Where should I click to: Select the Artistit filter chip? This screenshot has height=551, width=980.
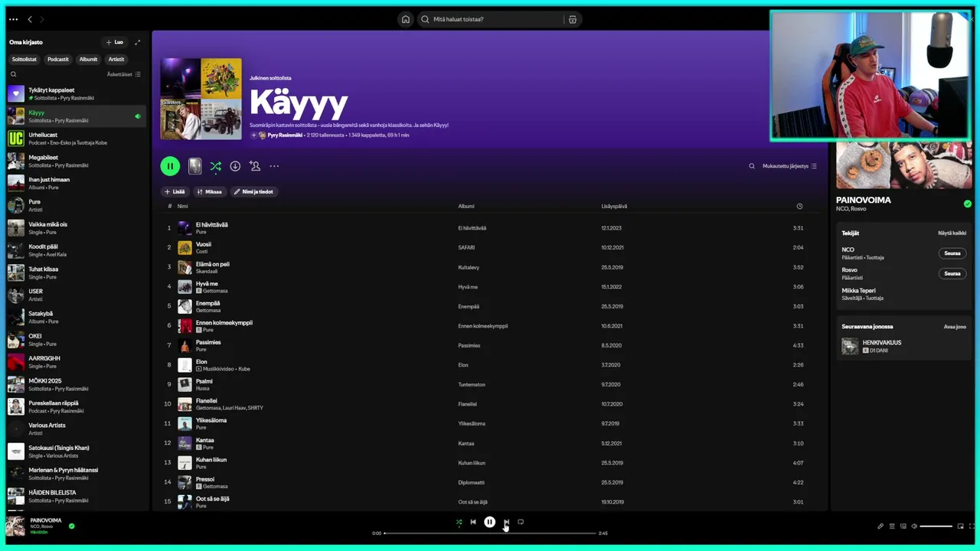pyautogui.click(x=116, y=59)
